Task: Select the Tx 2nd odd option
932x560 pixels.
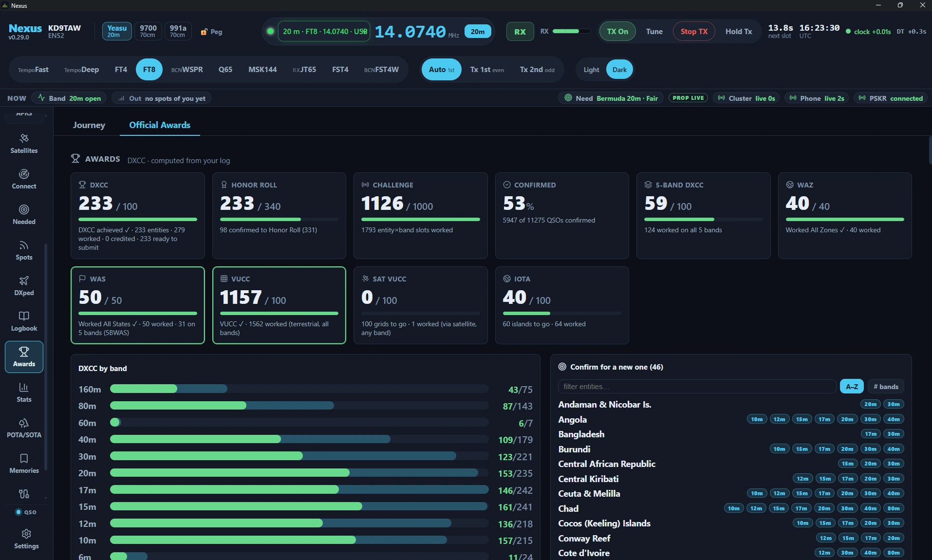Action: (537, 70)
